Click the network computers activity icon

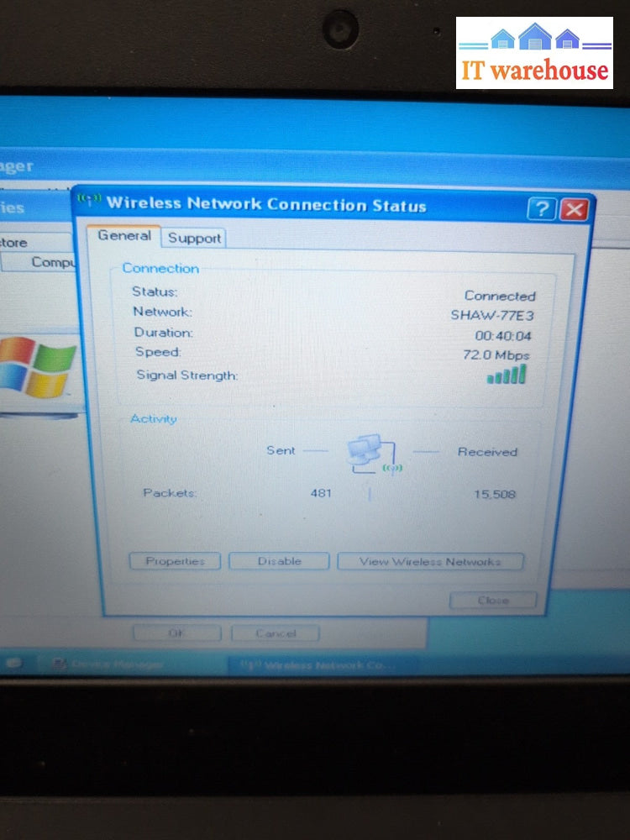(x=374, y=454)
